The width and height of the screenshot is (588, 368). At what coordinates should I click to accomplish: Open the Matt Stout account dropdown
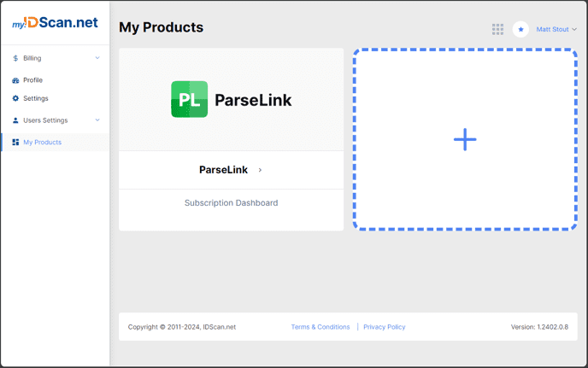pos(556,29)
